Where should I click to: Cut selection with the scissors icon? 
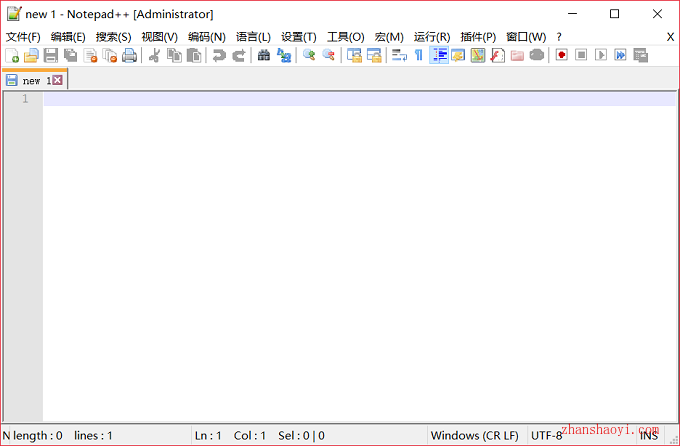[154, 56]
